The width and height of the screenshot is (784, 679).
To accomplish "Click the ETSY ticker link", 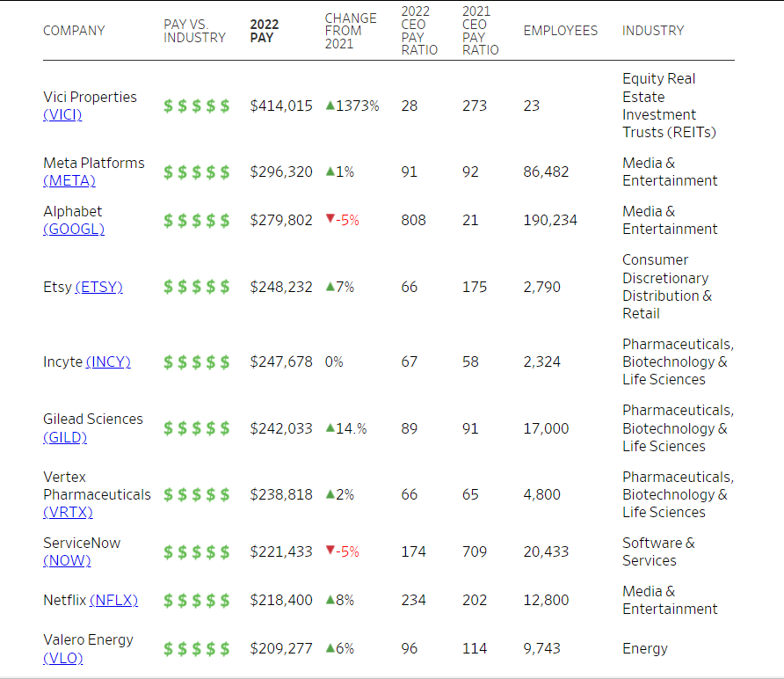I will pos(99,288).
